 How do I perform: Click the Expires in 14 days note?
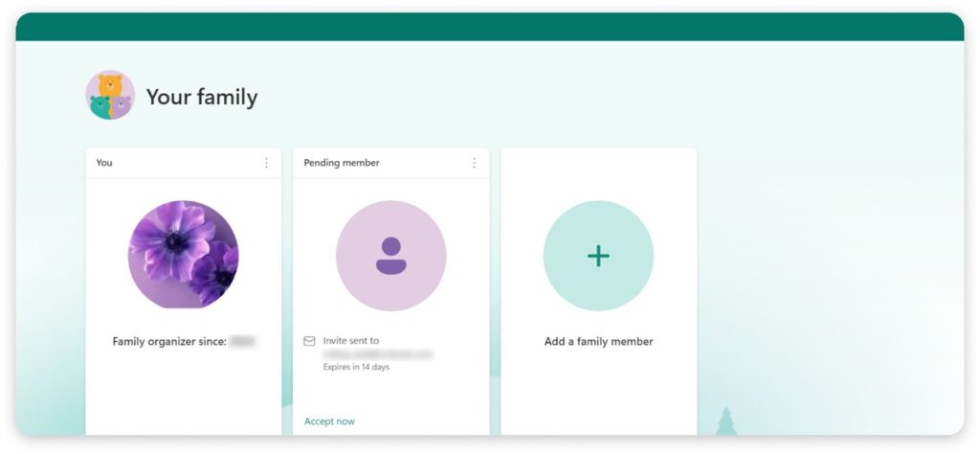point(356,367)
